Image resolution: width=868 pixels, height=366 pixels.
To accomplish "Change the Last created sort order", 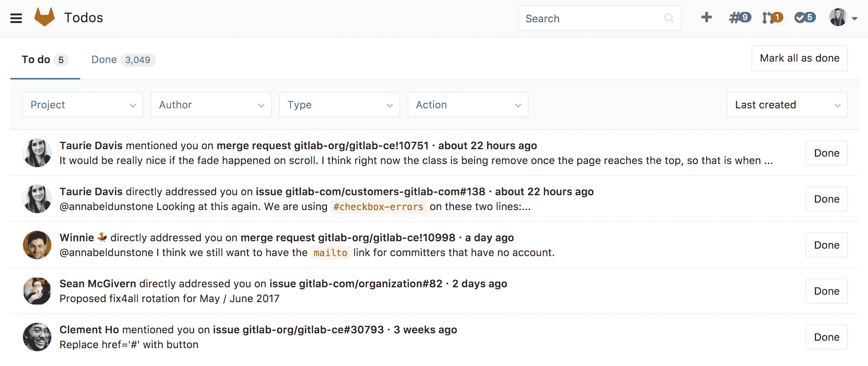I will point(787,105).
